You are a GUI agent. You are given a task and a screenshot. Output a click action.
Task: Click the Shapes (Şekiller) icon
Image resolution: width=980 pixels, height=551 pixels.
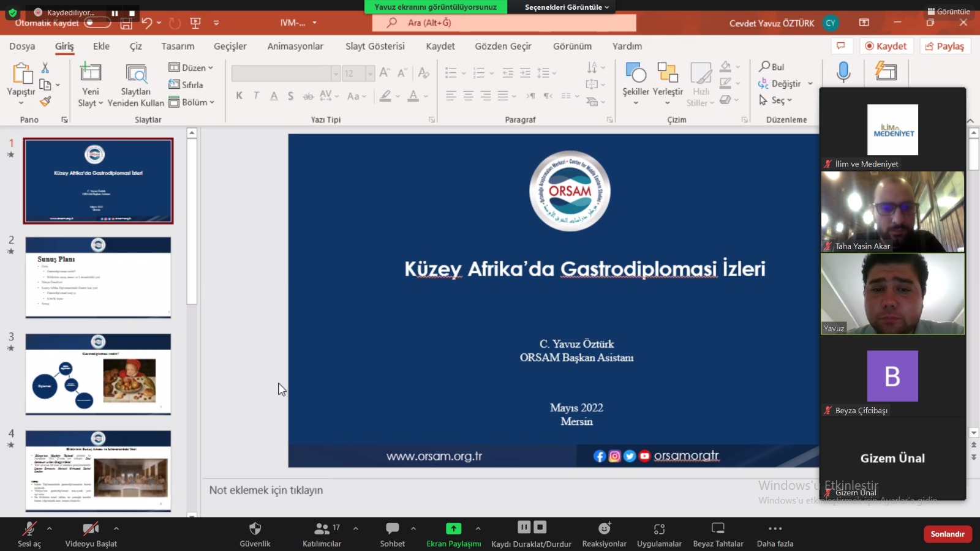(636, 72)
